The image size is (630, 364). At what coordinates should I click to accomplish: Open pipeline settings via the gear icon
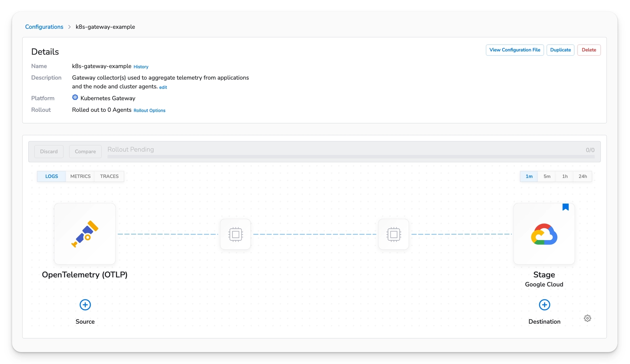pyautogui.click(x=587, y=318)
